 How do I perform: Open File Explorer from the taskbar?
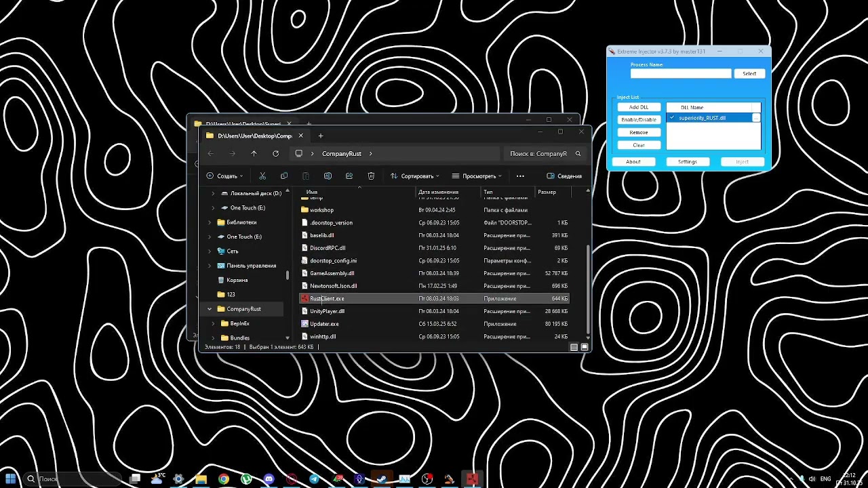point(201,479)
